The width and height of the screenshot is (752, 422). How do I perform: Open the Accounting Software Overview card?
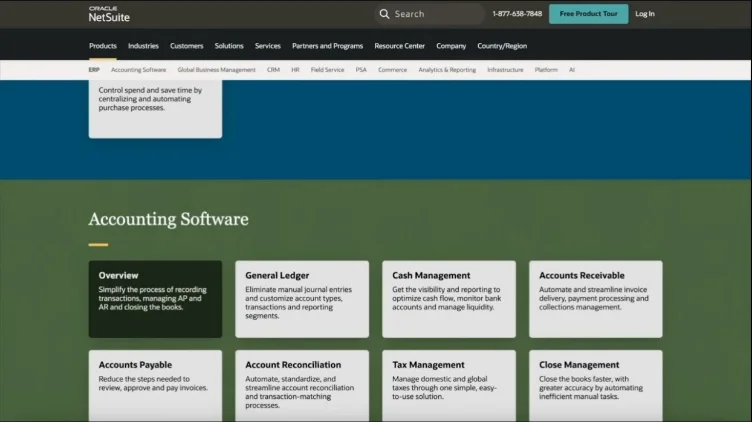(x=155, y=299)
